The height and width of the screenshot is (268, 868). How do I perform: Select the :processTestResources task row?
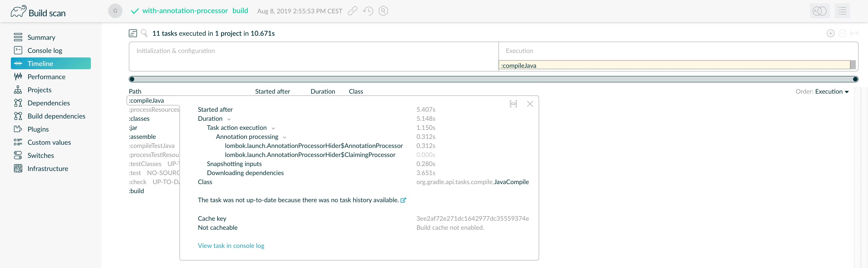[154, 155]
